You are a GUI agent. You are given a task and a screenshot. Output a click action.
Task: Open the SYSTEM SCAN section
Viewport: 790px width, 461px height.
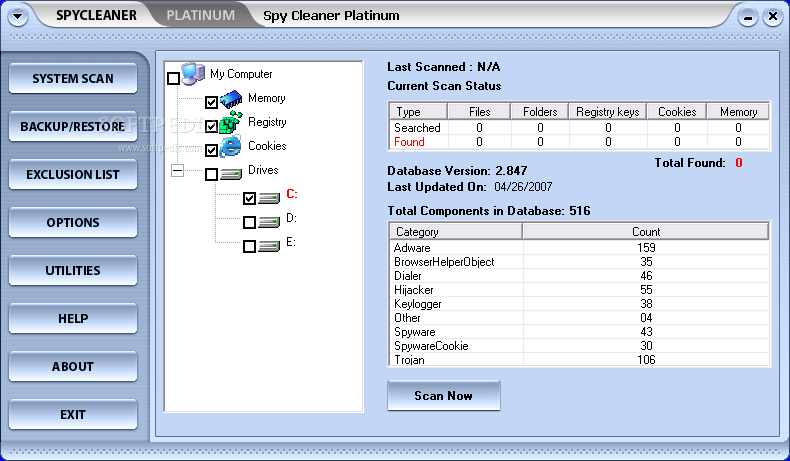pyautogui.click(x=73, y=79)
